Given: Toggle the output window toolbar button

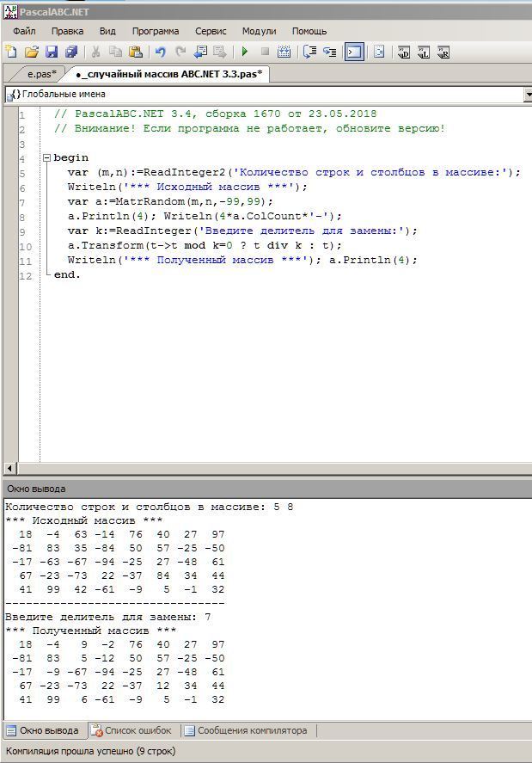Looking at the screenshot, I should (x=354, y=52).
